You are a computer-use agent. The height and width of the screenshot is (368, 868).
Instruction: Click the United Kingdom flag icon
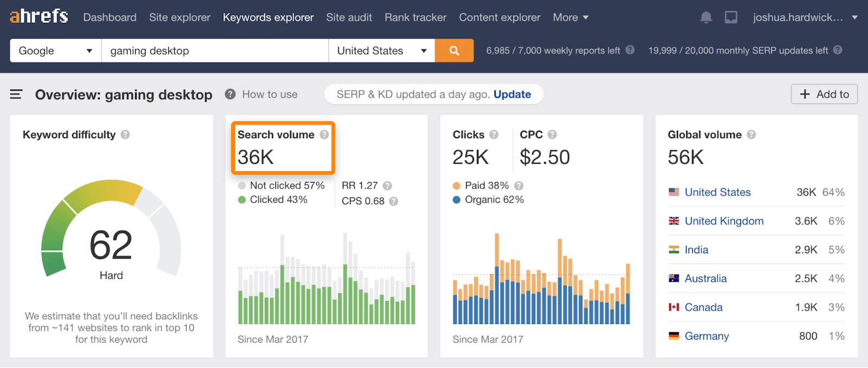(674, 221)
